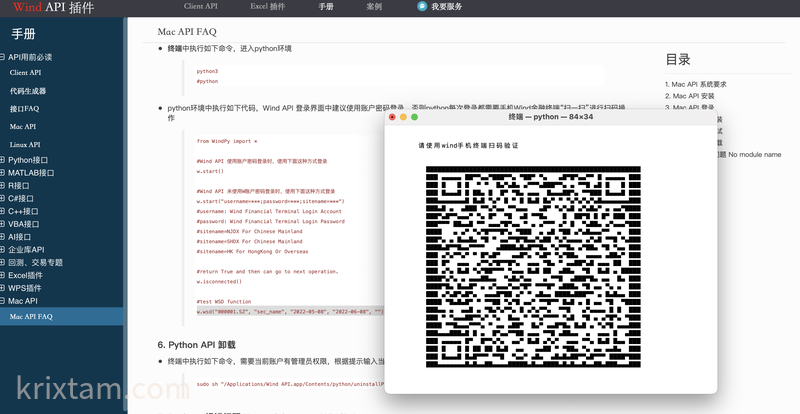Switch to the 手册 top navigation tab
The width and height of the screenshot is (800, 414).
pos(326,7)
